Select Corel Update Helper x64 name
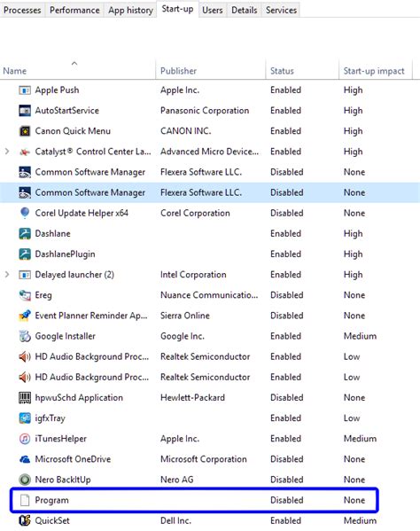The height and width of the screenshot is (531, 420). pos(82,213)
